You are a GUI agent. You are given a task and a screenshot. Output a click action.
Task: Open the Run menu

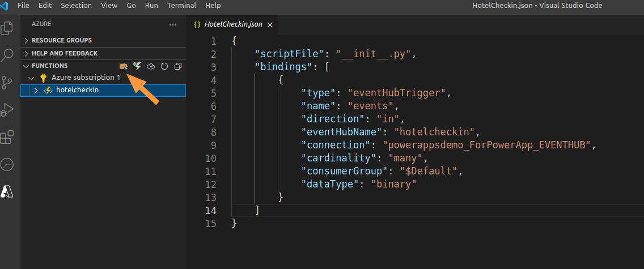click(x=151, y=6)
